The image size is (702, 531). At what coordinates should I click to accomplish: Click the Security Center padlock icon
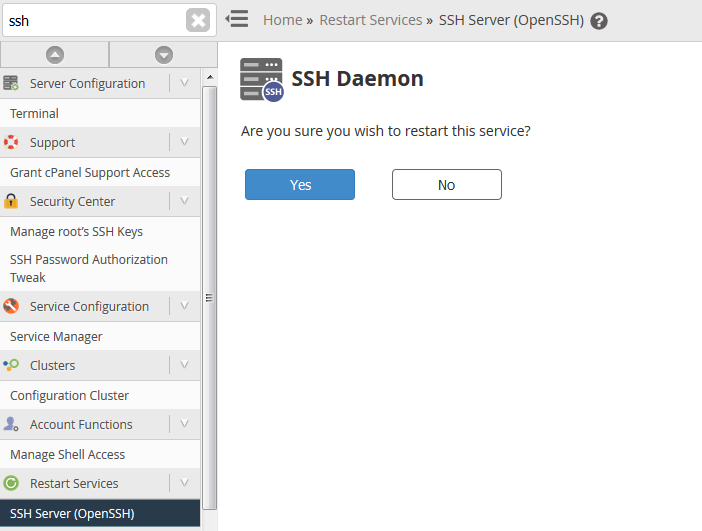11,201
